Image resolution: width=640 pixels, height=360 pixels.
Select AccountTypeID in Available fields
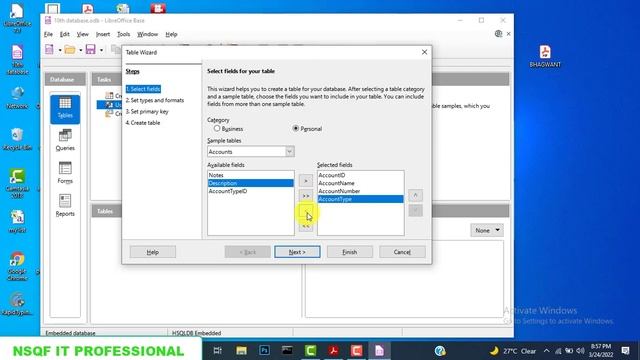[250, 191]
